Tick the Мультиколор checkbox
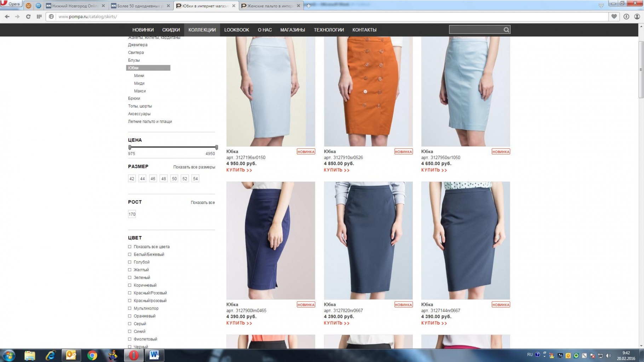 (x=130, y=308)
